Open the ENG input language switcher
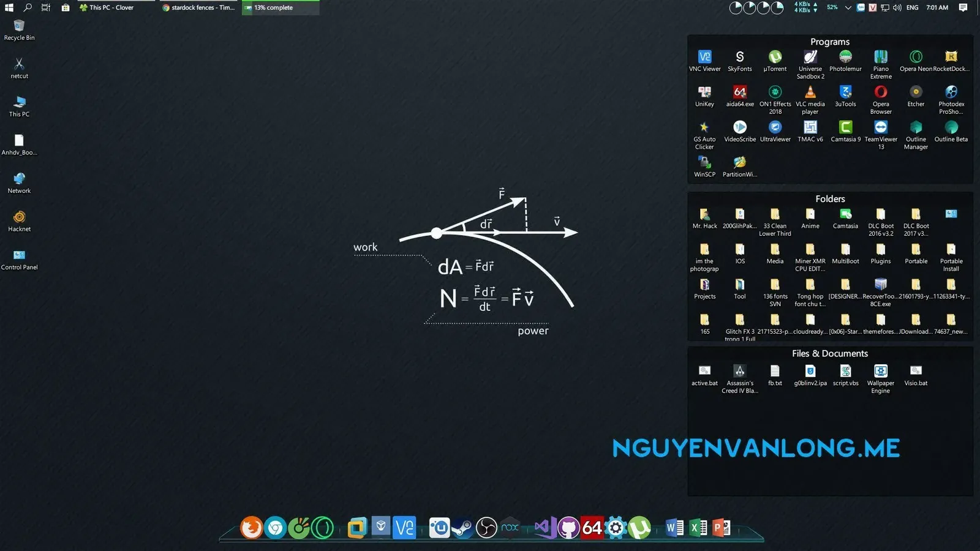Viewport: 980px width, 551px height. tap(912, 8)
